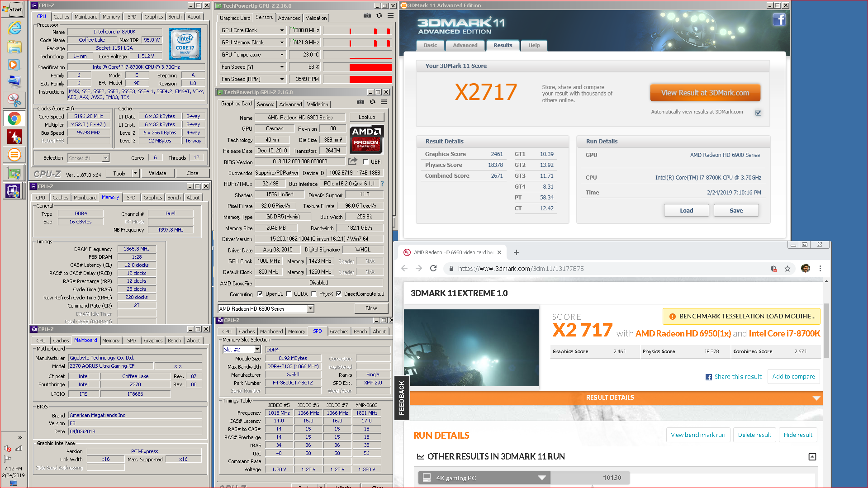
Task: Toggle automatically view results at 3DMark.com checkbox
Action: click(x=759, y=112)
